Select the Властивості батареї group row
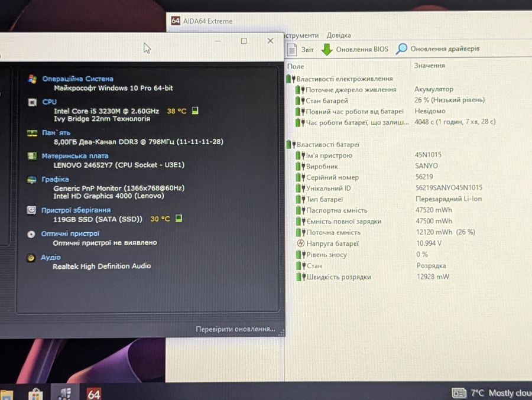The image size is (532, 400). tap(323, 145)
